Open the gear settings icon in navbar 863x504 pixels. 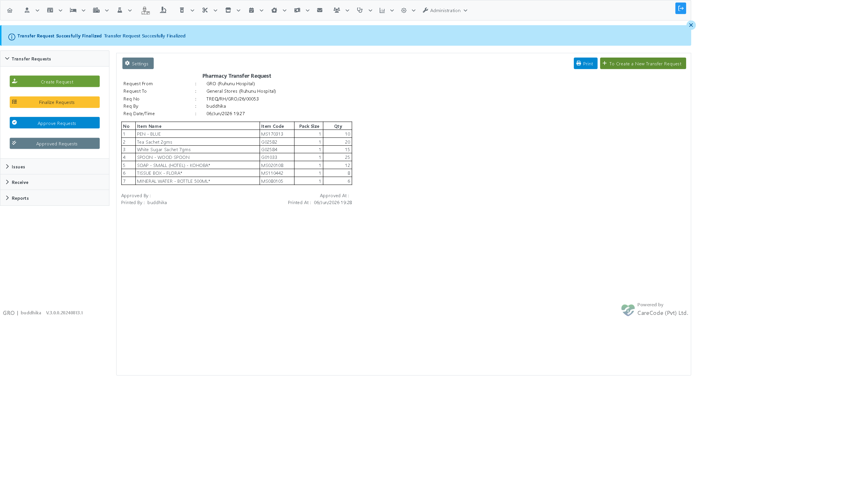click(x=404, y=10)
